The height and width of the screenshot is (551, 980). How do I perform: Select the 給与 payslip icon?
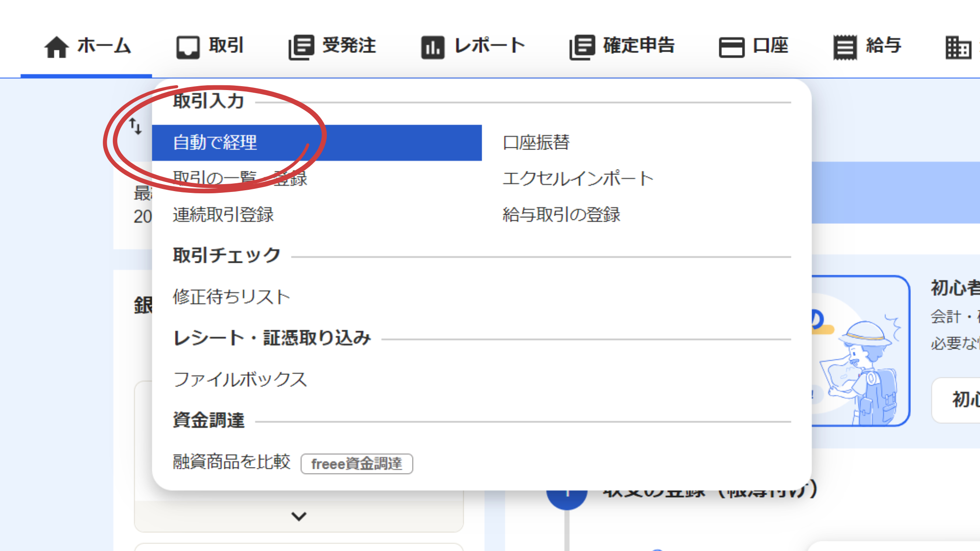click(x=844, y=46)
